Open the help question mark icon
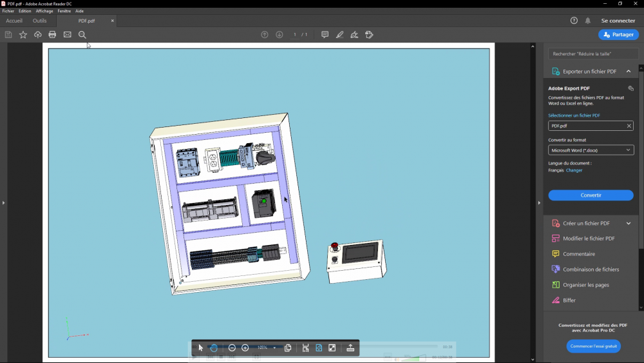This screenshot has width=644, height=363. point(574,21)
